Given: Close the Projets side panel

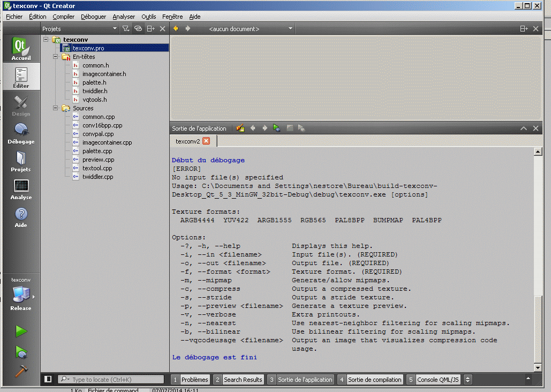Looking at the screenshot, I should [162, 29].
